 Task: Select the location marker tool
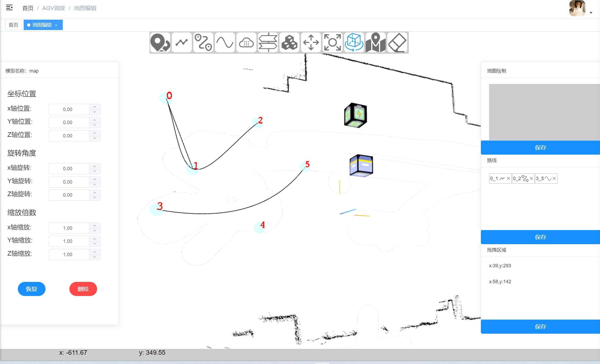pos(160,43)
